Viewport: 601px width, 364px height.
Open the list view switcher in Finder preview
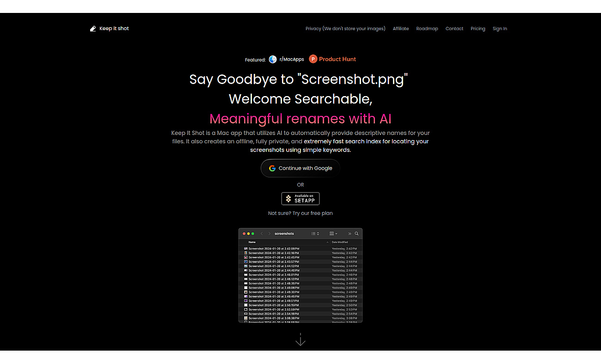315,234
